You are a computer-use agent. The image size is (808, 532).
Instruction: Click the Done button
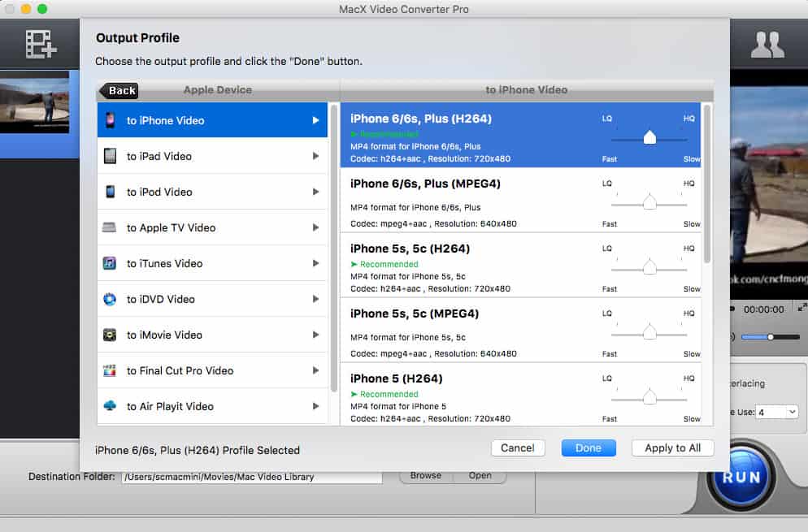click(x=589, y=448)
